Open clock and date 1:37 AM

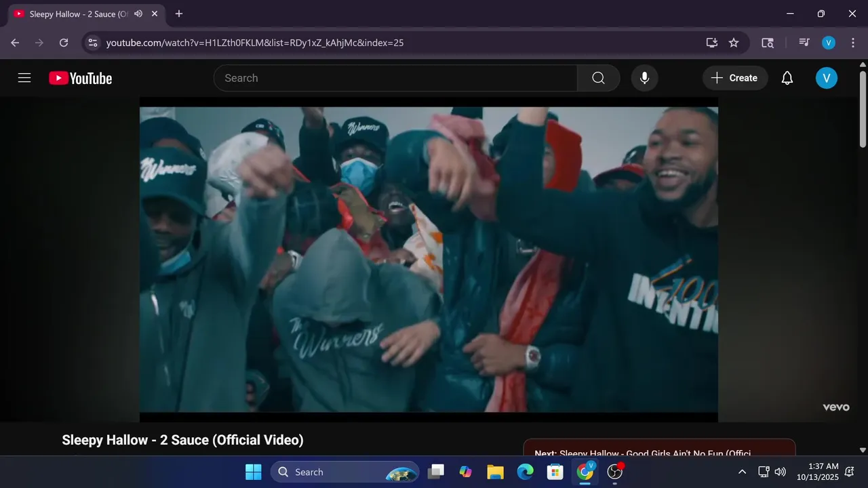(x=818, y=472)
